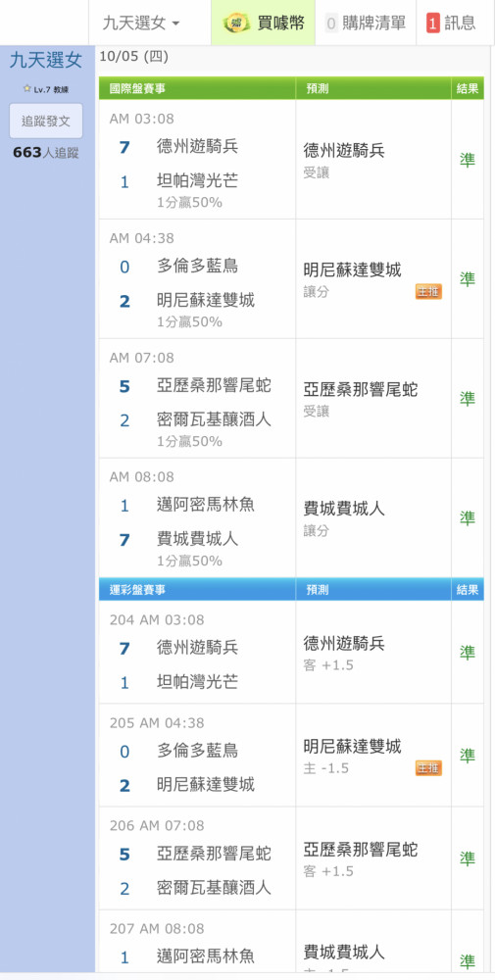Click the red message count badge
The height and width of the screenshot is (980, 495).
click(433, 24)
